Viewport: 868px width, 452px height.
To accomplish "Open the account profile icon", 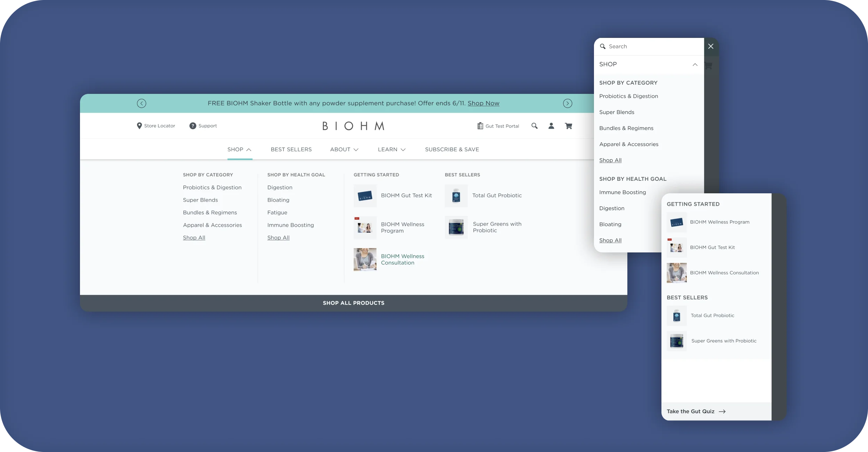I will click(x=551, y=126).
